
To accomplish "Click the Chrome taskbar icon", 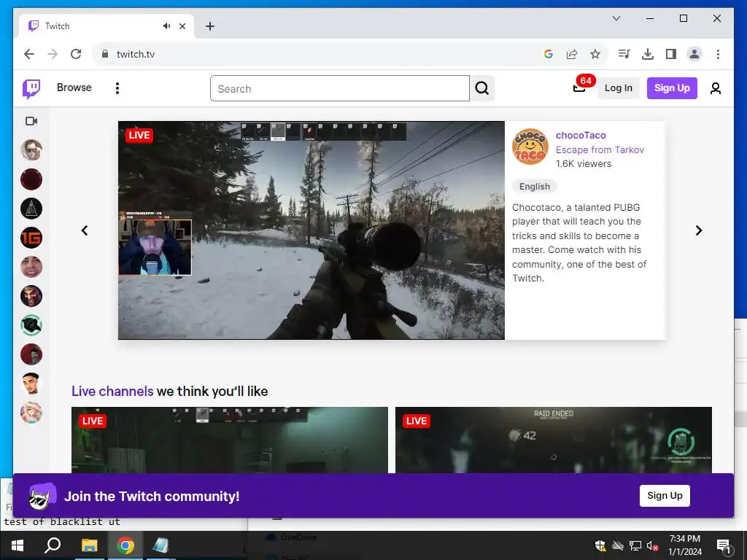I will (125, 545).
